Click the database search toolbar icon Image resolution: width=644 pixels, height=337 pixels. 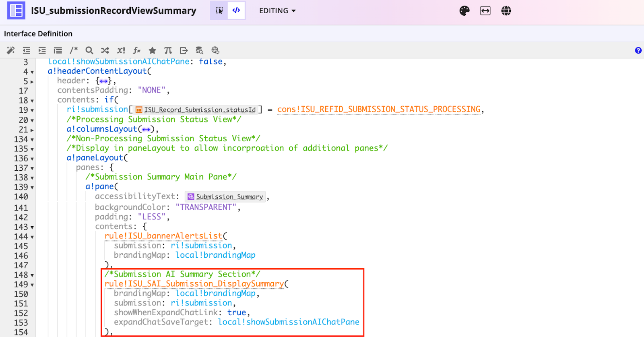pos(200,50)
